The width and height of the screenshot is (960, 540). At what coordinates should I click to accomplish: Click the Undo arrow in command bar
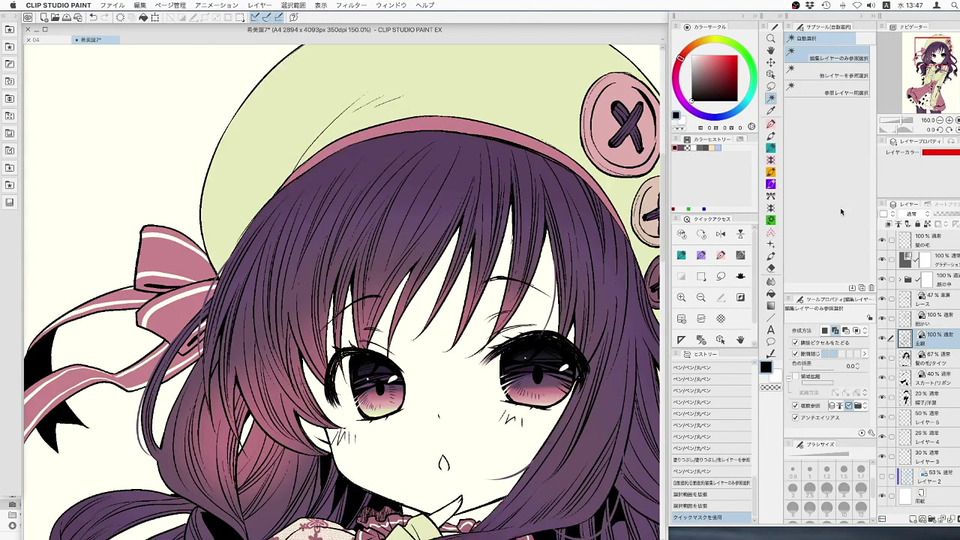pyautogui.click(x=92, y=18)
